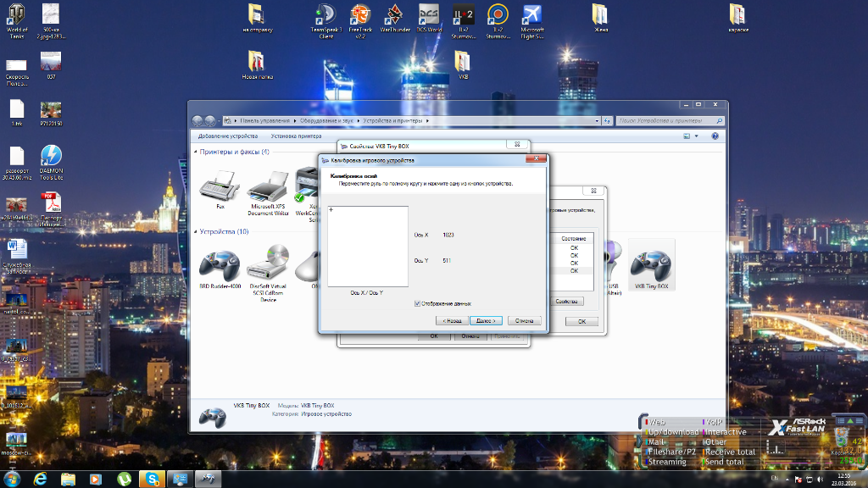Click the Поиск Устройства и принтеры field
Screen dimensions: 868x488
[670, 120]
